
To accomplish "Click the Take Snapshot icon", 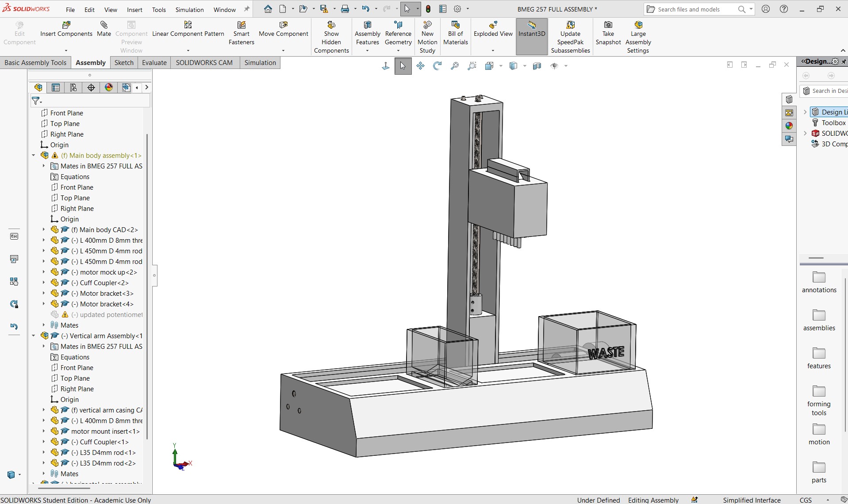I will click(608, 25).
